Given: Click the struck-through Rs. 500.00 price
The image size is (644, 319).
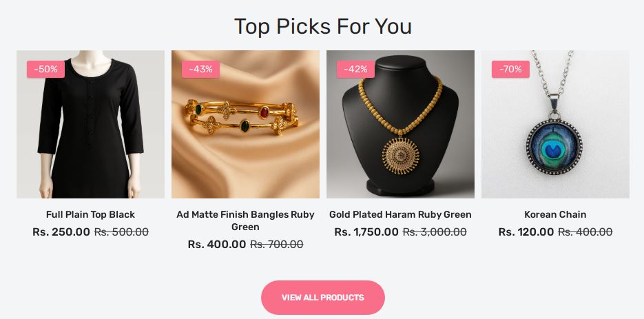Looking at the screenshot, I should (121, 232).
